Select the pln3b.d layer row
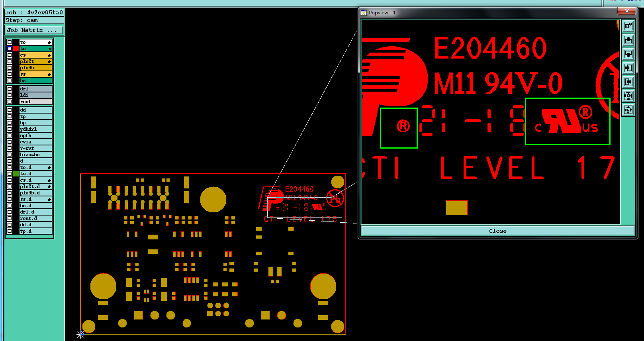 36,193
